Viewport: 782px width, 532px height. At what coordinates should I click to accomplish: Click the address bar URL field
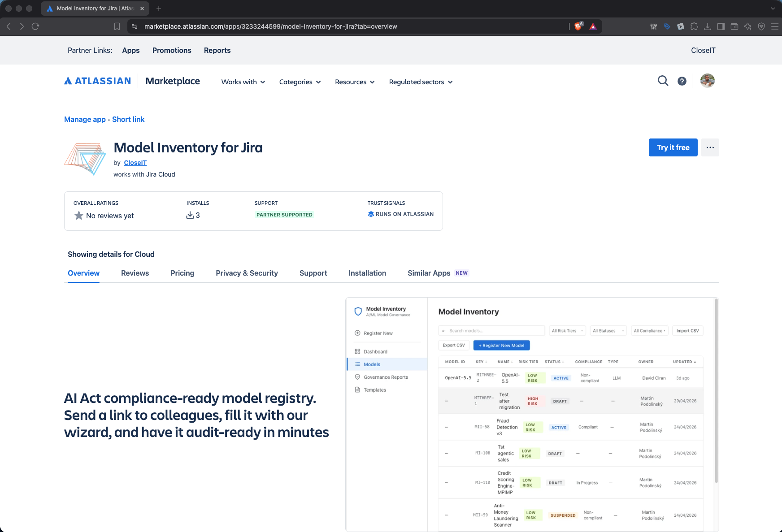click(350, 26)
